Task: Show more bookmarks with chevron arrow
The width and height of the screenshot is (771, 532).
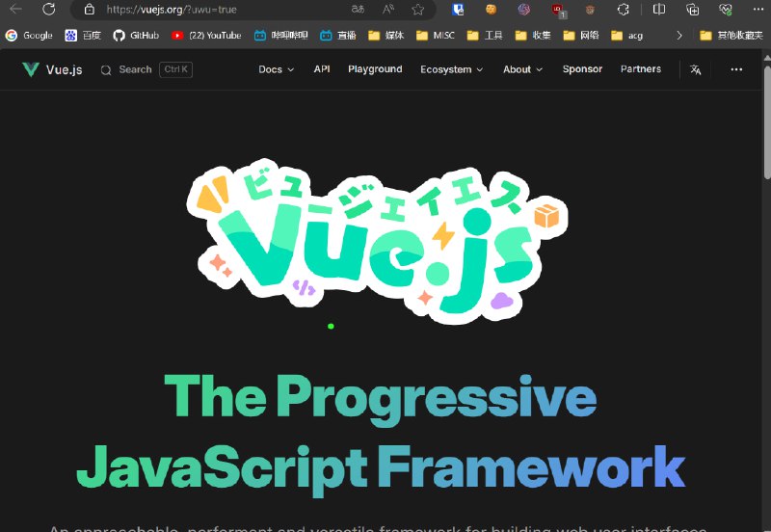Action: point(679,36)
